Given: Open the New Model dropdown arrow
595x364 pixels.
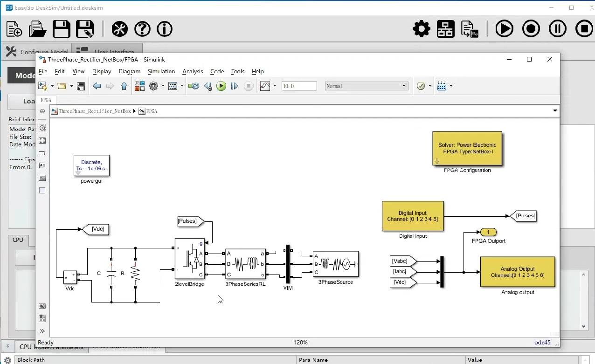Looking at the screenshot, I should (52, 86).
